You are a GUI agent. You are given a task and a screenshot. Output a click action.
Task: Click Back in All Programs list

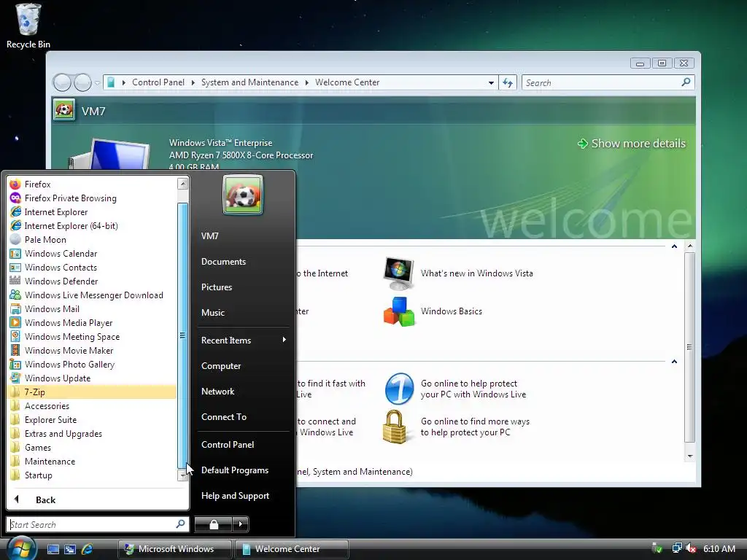(98, 499)
